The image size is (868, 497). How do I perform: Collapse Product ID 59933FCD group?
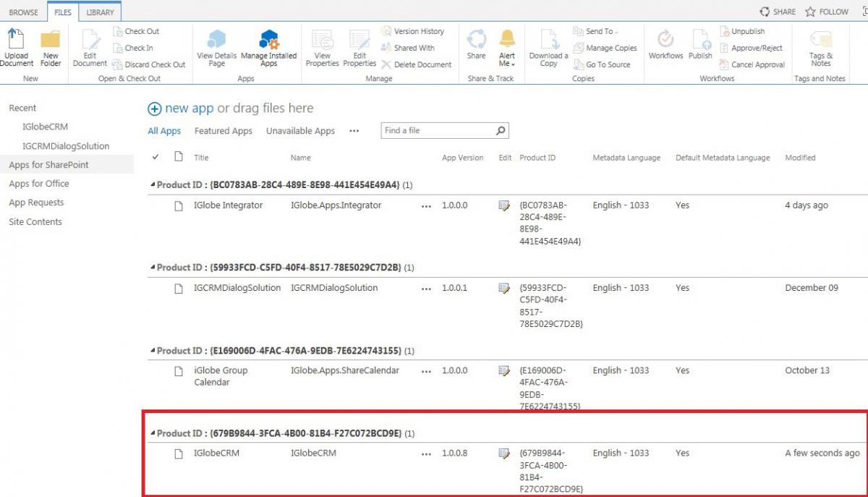pos(153,268)
